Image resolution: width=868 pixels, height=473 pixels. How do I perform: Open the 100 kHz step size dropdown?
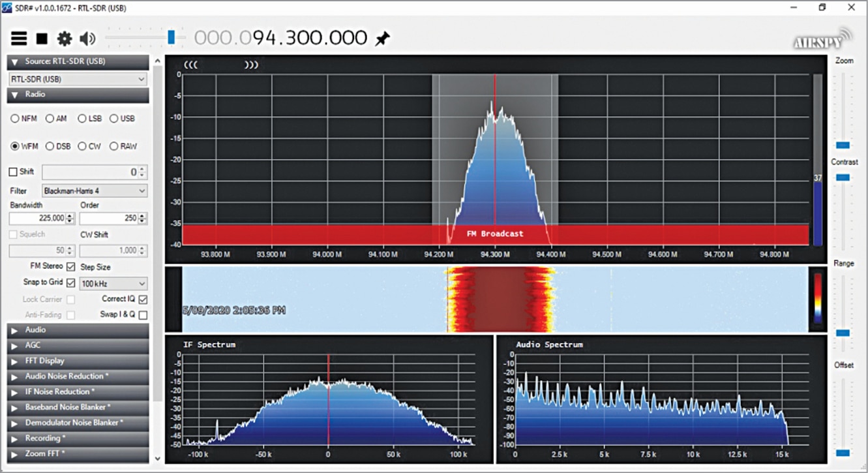[113, 284]
